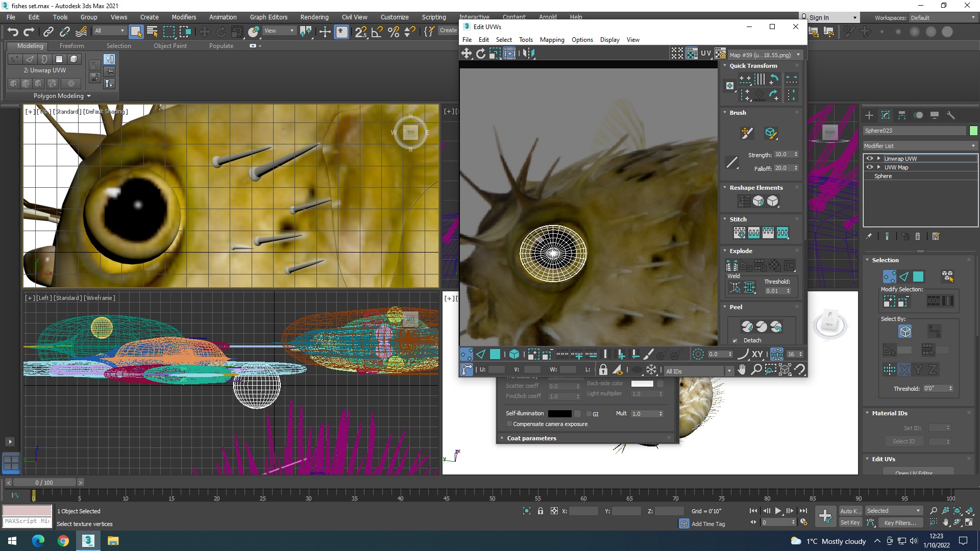Click Add Time Tag
Screen dimensions: 980x551
click(708, 524)
